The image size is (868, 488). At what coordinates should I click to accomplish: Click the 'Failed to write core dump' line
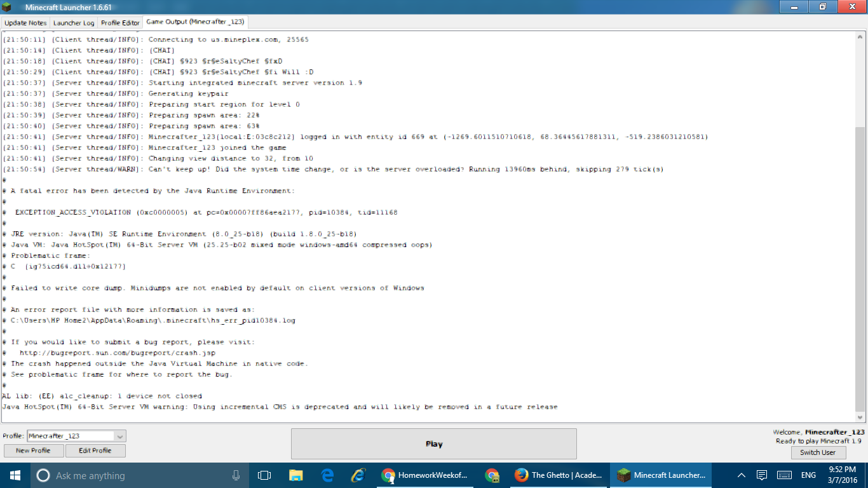[214, 288]
